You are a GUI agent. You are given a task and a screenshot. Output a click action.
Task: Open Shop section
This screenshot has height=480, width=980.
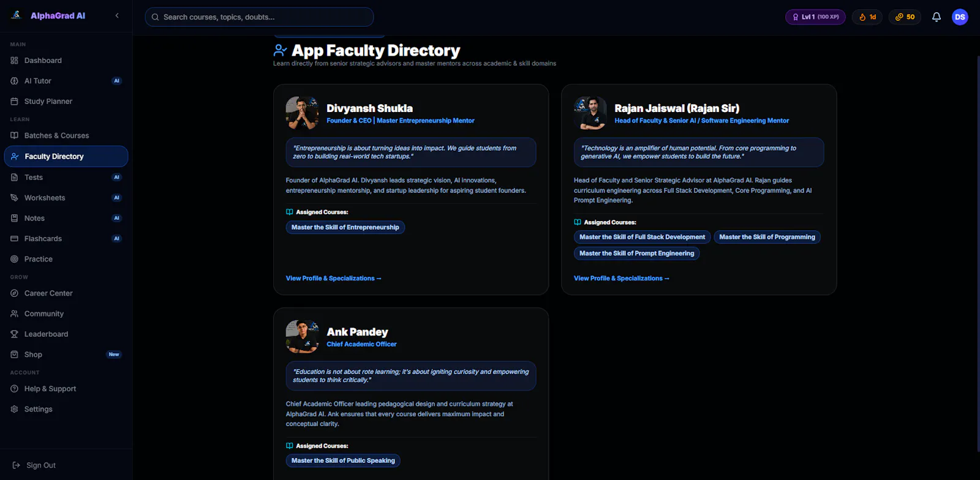coord(66,354)
